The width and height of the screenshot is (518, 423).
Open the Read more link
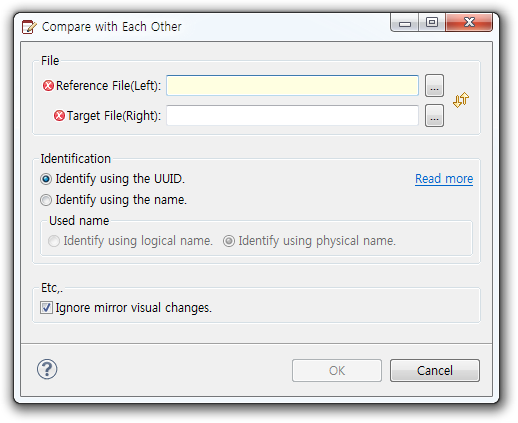(444, 179)
